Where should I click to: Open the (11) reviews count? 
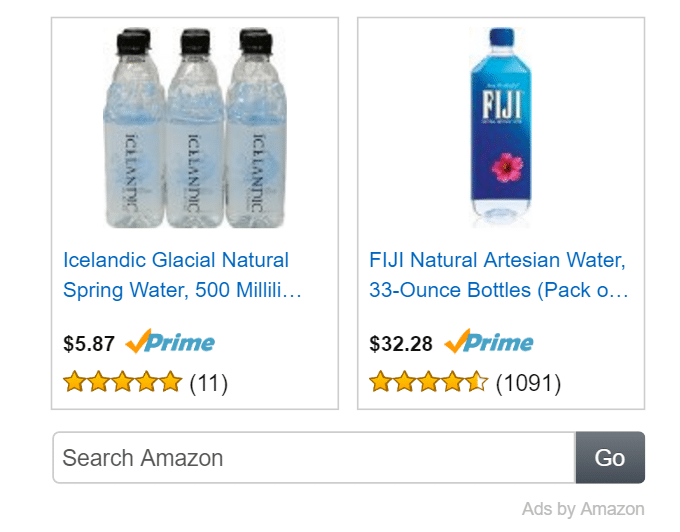click(x=209, y=383)
